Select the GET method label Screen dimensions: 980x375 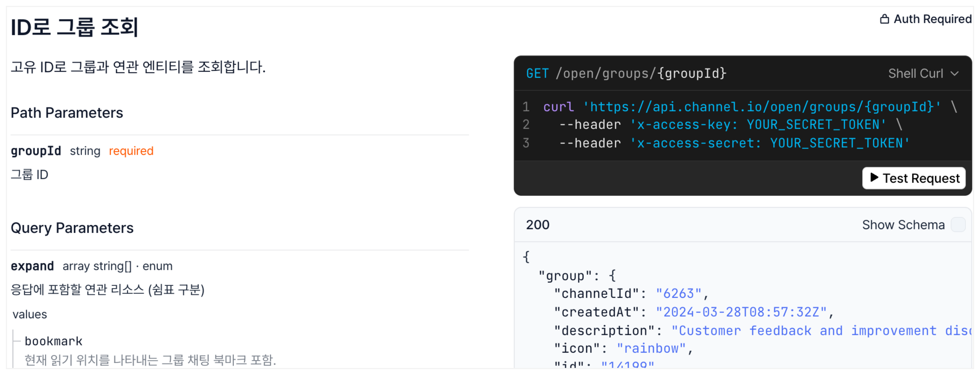point(537,73)
